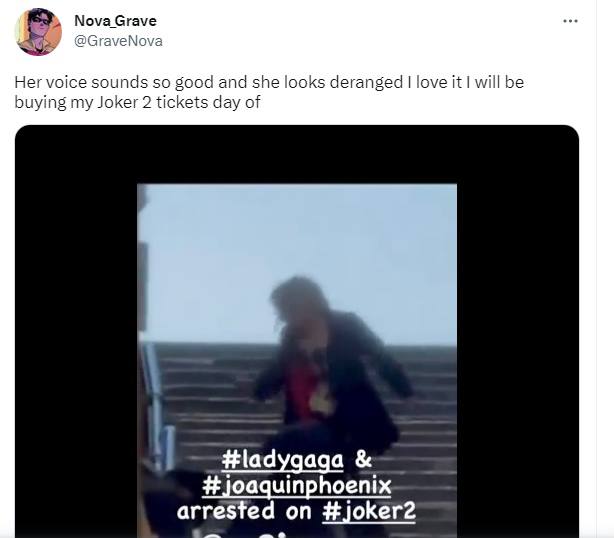Click Nova_Grave's profile avatar picture
Viewport: 614px width, 538px height.
pos(38,32)
